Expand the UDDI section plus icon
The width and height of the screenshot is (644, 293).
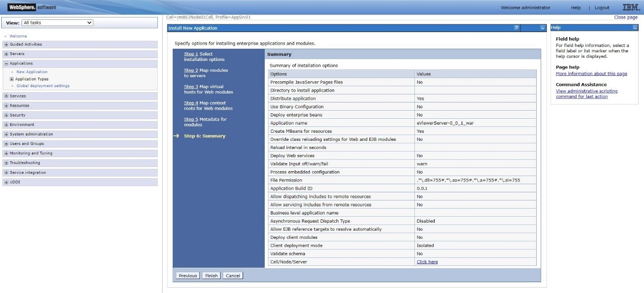[x=6, y=182]
